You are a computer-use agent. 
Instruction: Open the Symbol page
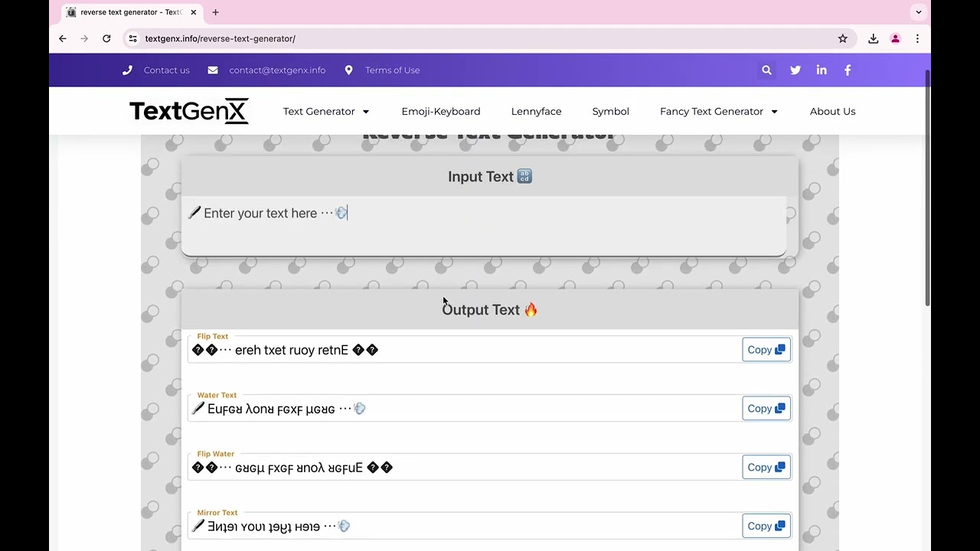[610, 112]
